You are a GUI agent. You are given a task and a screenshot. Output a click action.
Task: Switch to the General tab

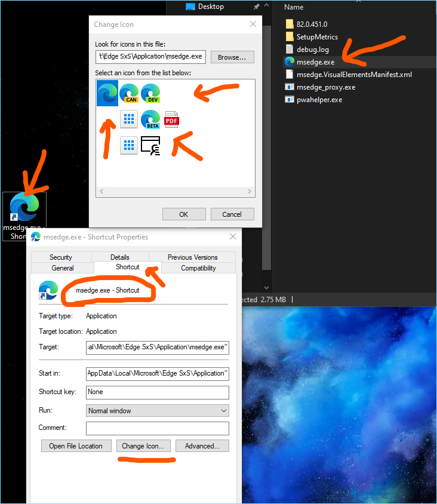tap(63, 268)
